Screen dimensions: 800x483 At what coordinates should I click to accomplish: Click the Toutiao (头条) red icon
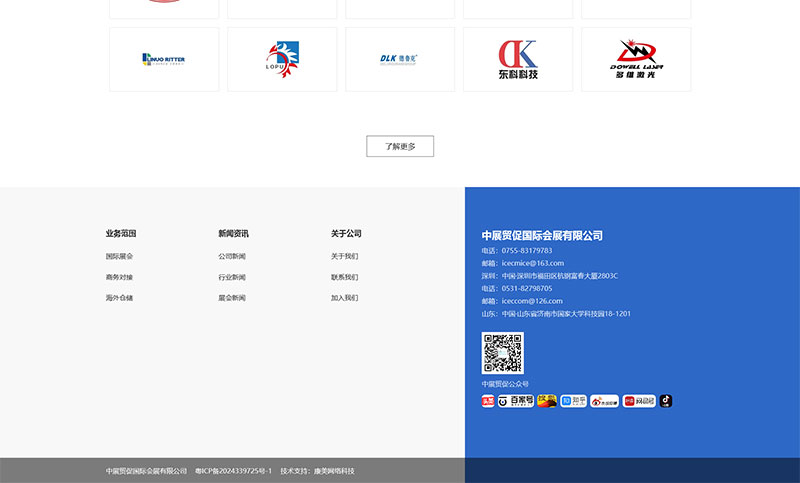(488, 401)
